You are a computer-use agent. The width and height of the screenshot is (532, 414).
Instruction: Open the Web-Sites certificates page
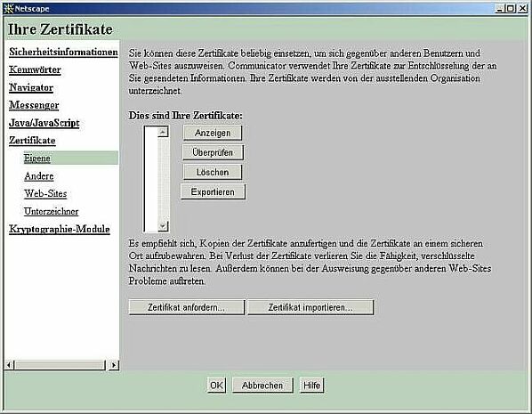tap(45, 193)
